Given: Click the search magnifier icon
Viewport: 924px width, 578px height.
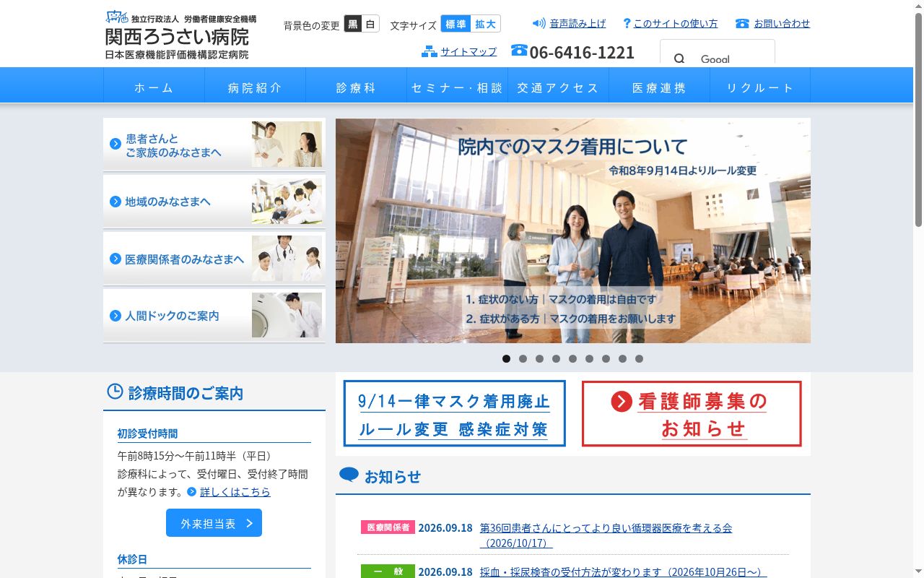Looking at the screenshot, I should click(679, 59).
